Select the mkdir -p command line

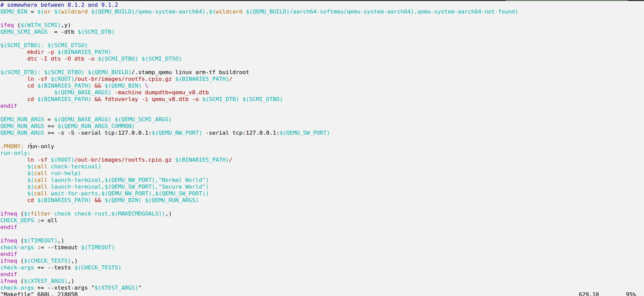69,52
